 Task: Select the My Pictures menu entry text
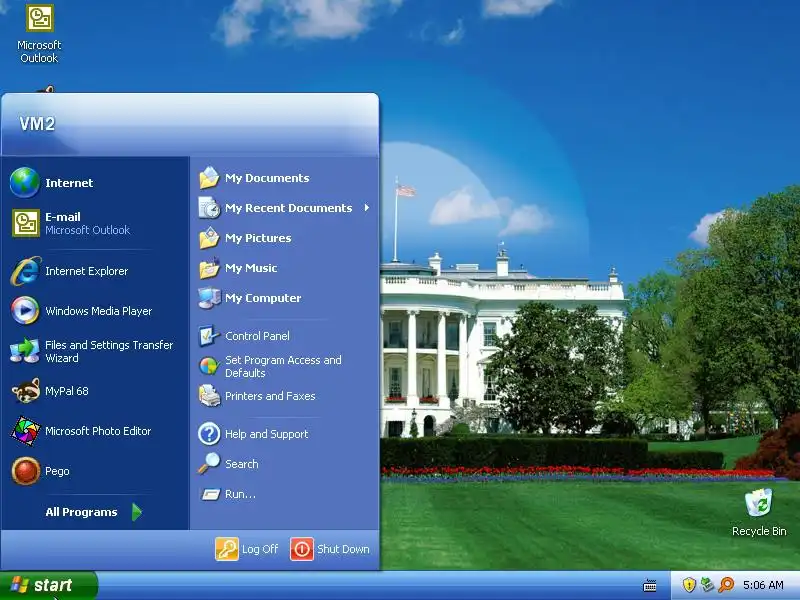[x=258, y=238]
